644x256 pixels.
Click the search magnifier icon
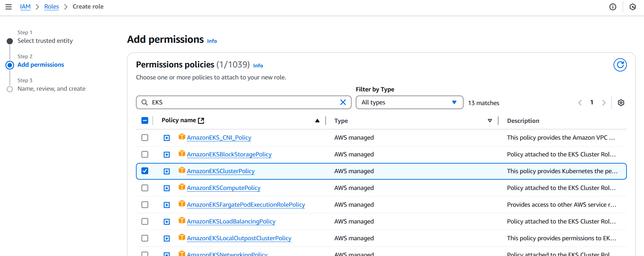(145, 102)
